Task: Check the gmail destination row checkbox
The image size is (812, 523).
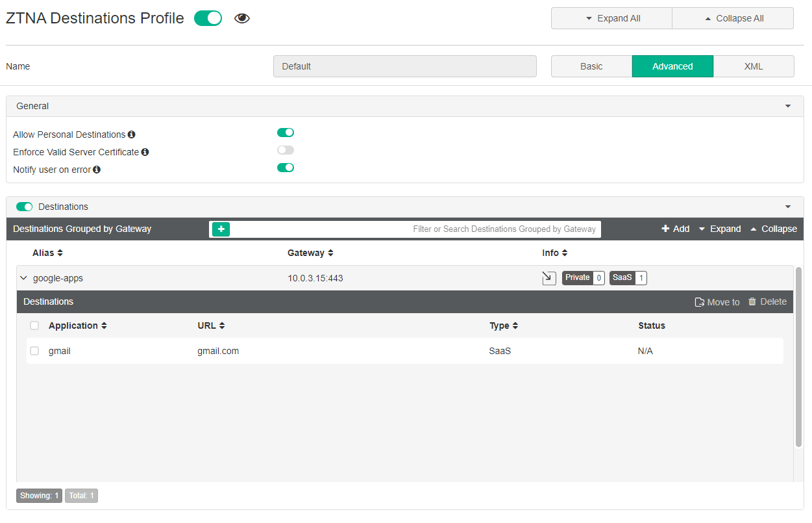Action: pos(34,350)
